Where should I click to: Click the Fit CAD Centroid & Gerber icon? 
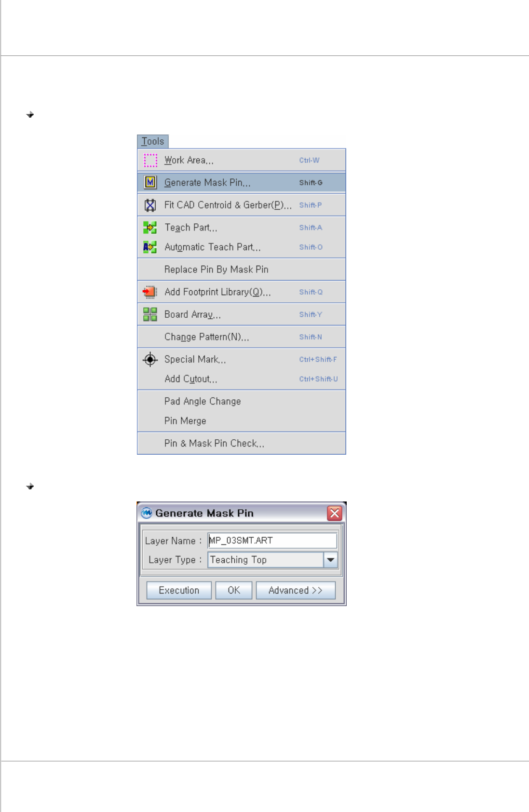click(x=150, y=205)
